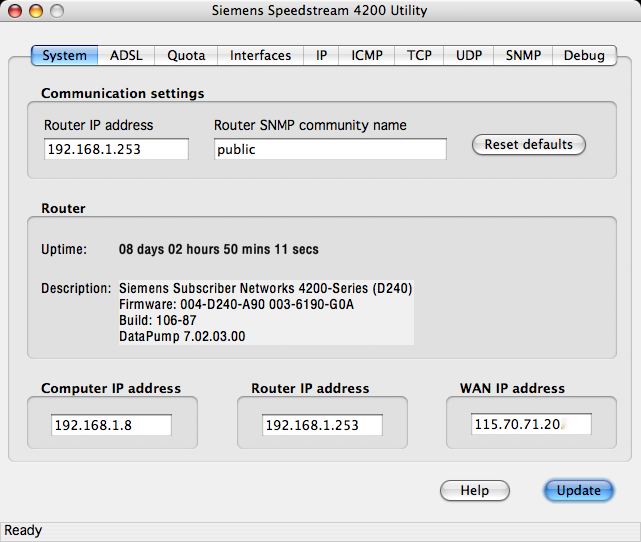The height and width of the screenshot is (542, 641).
Task: Switch to the Debug tab
Action: point(584,55)
